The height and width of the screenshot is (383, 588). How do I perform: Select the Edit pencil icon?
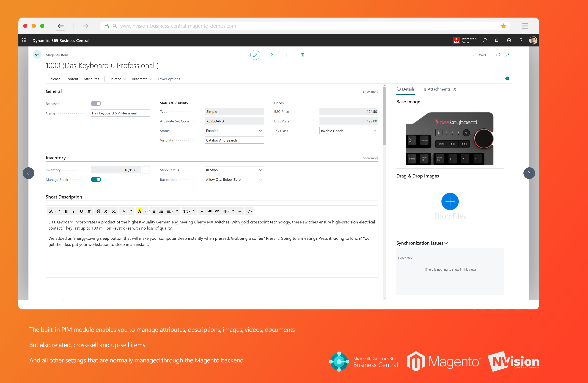pos(255,55)
